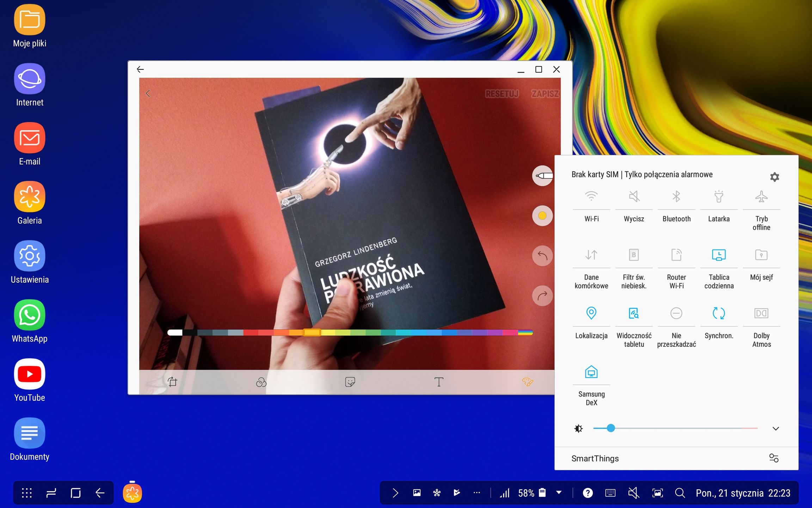Open quick panel settings gear
This screenshot has width=812, height=508.
point(774,177)
